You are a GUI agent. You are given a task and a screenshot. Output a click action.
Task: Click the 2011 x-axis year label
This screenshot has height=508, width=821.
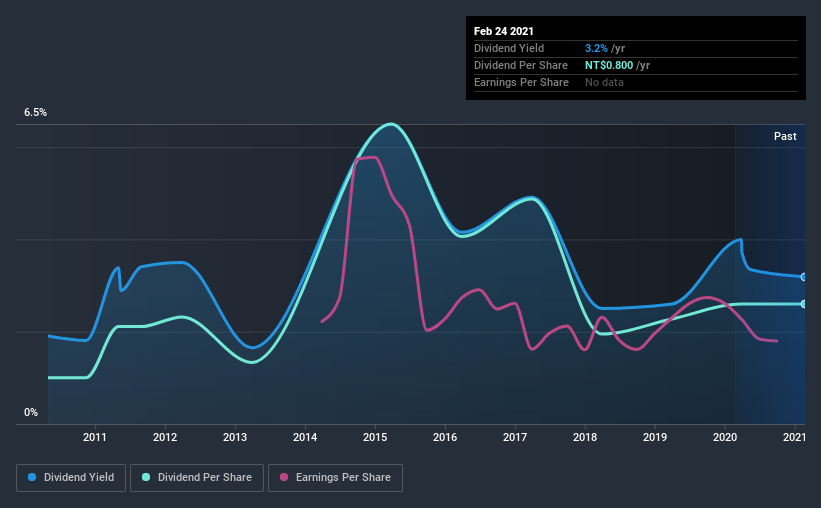point(95,437)
